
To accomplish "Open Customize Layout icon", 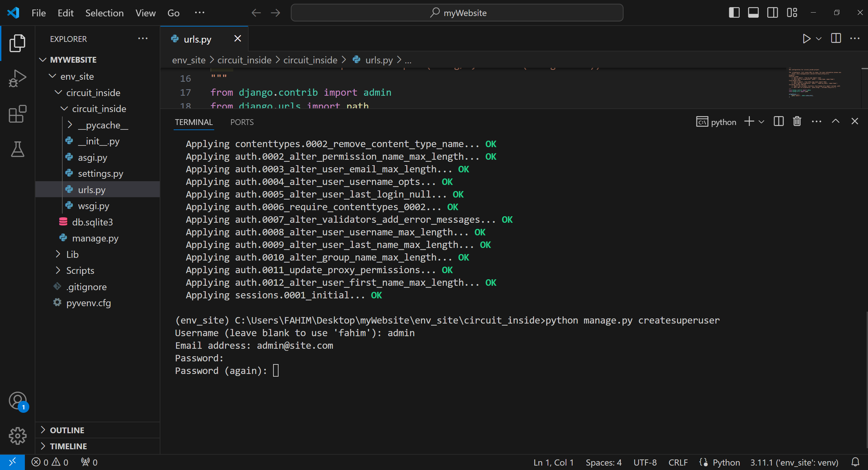I will point(792,13).
